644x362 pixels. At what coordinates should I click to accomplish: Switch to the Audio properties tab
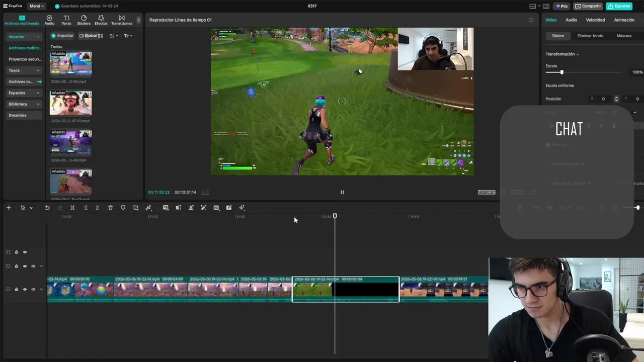pos(571,20)
